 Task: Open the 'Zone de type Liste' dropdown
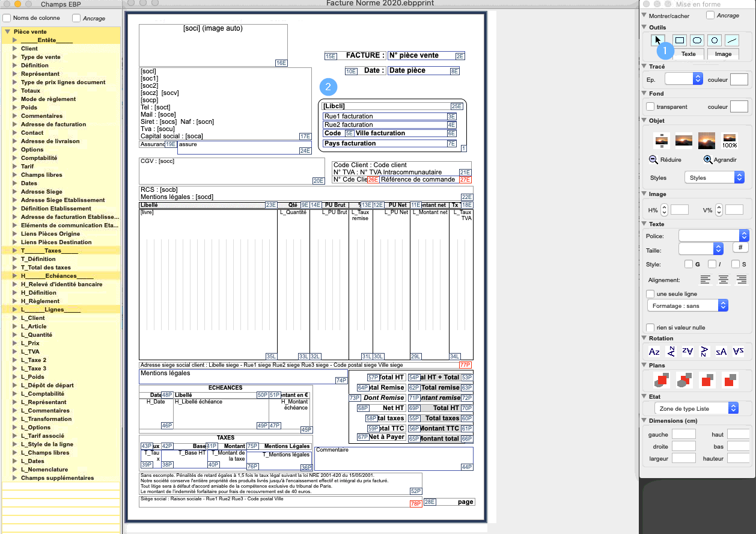point(695,408)
